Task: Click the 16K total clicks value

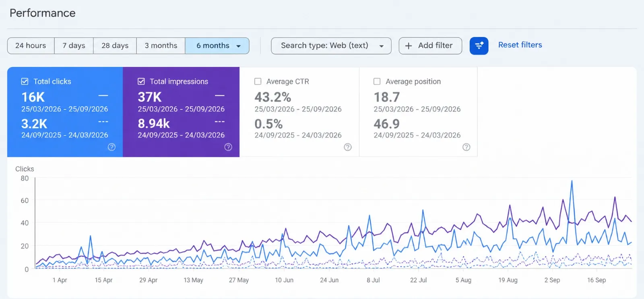Action: click(33, 97)
